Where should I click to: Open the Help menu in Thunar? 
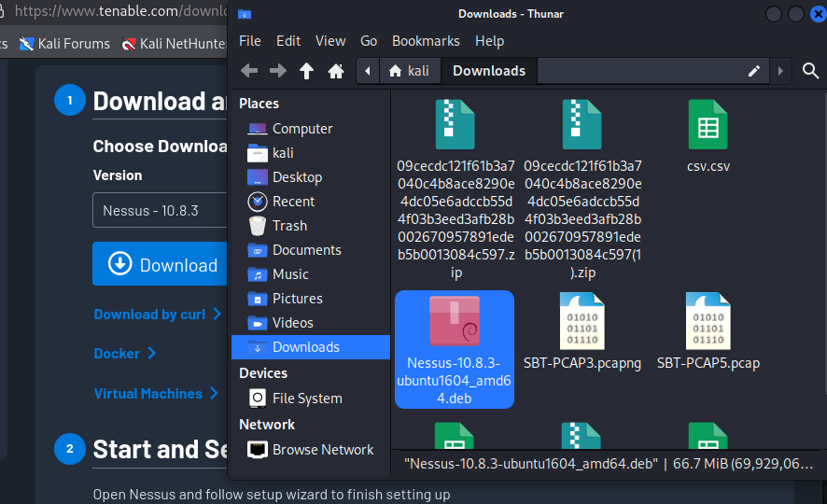(489, 41)
